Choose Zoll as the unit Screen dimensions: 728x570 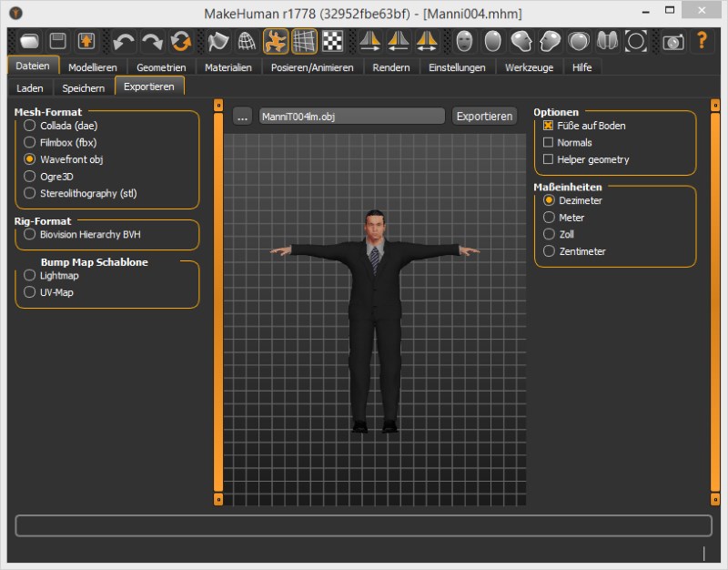tap(559, 234)
